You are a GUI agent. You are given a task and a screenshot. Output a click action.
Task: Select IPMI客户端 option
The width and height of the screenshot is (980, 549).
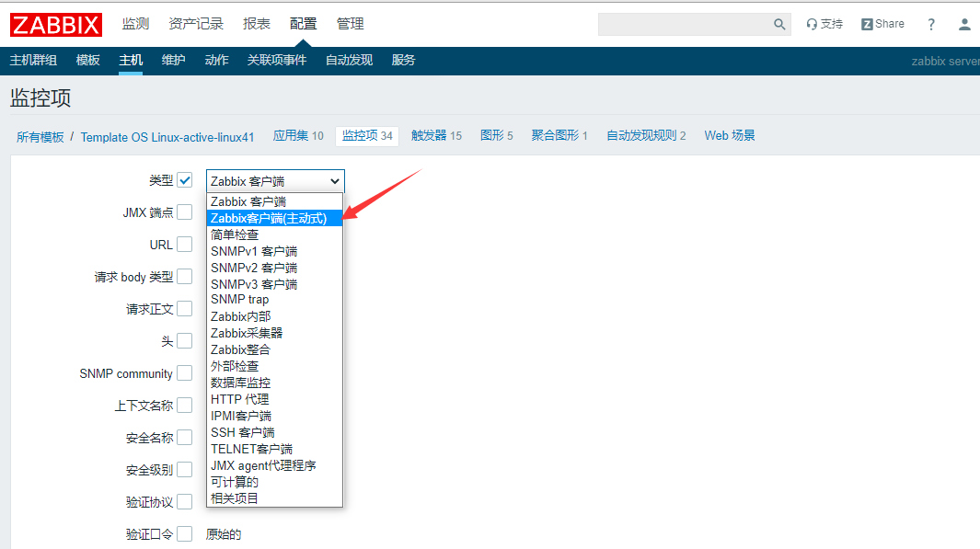tap(274, 416)
